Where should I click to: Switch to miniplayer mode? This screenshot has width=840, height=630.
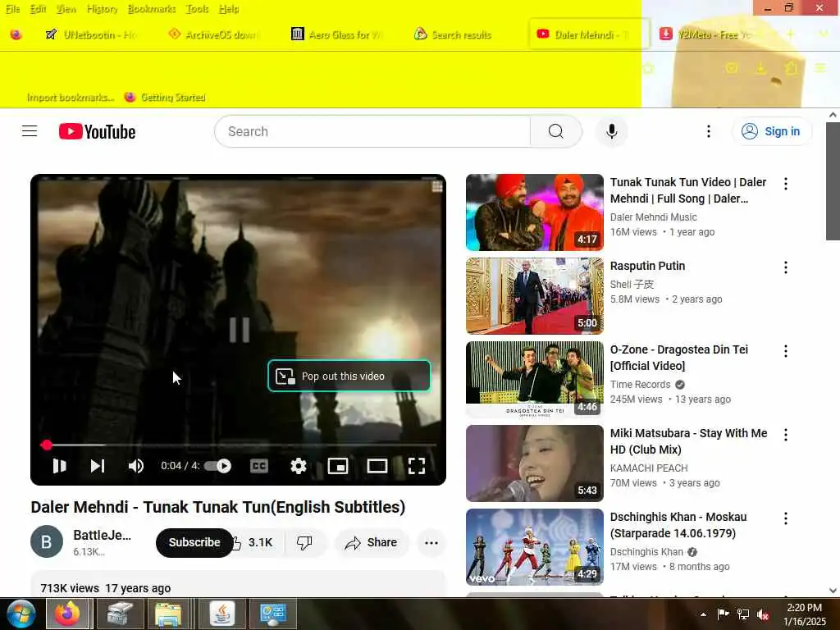click(x=337, y=466)
